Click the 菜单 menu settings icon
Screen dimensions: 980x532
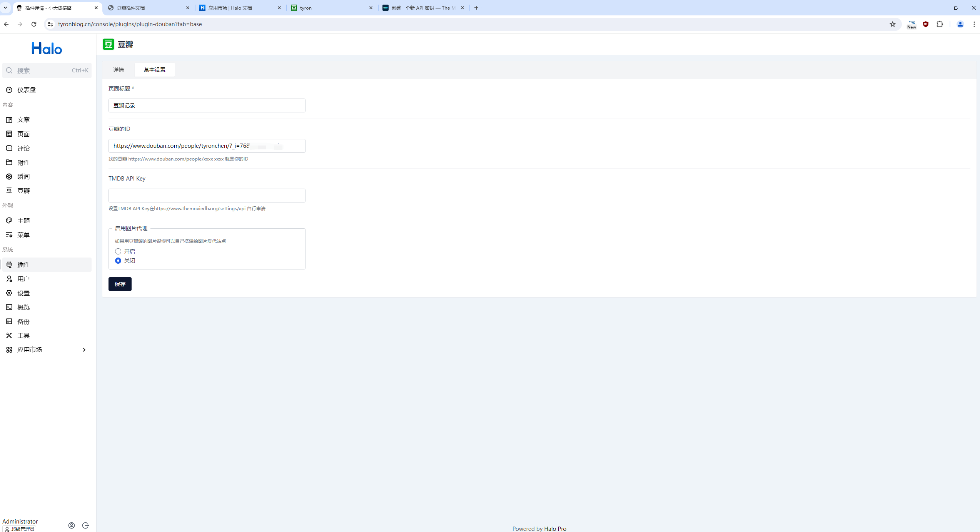[9, 235]
